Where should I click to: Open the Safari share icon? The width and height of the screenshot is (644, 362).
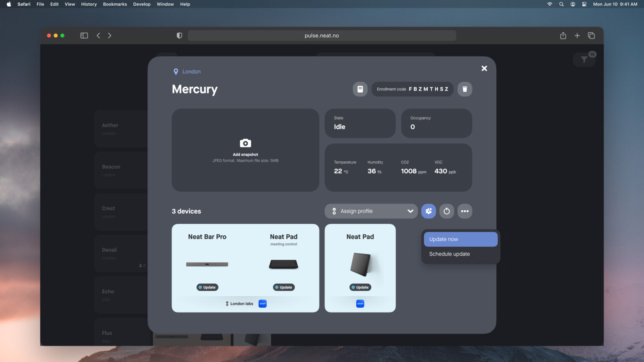[x=563, y=36]
